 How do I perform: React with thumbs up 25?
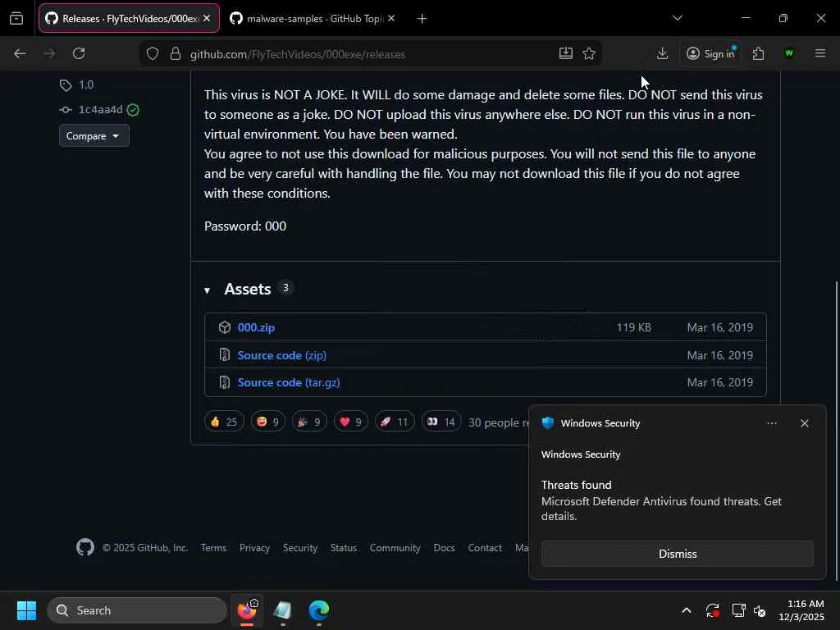(x=224, y=422)
